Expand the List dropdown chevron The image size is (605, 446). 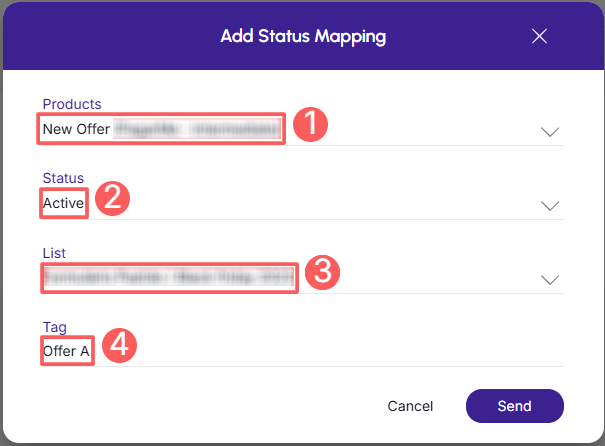coord(550,280)
